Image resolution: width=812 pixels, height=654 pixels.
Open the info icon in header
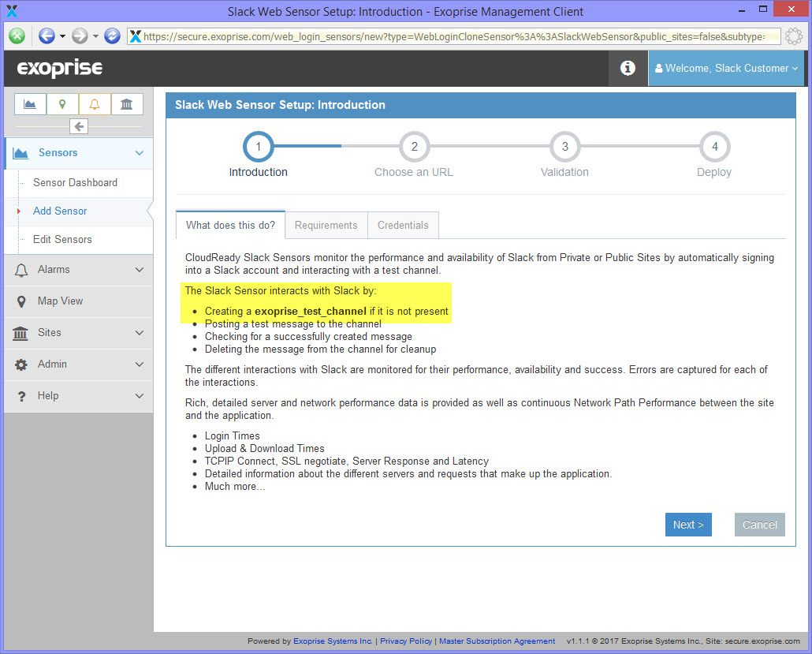[x=628, y=68]
